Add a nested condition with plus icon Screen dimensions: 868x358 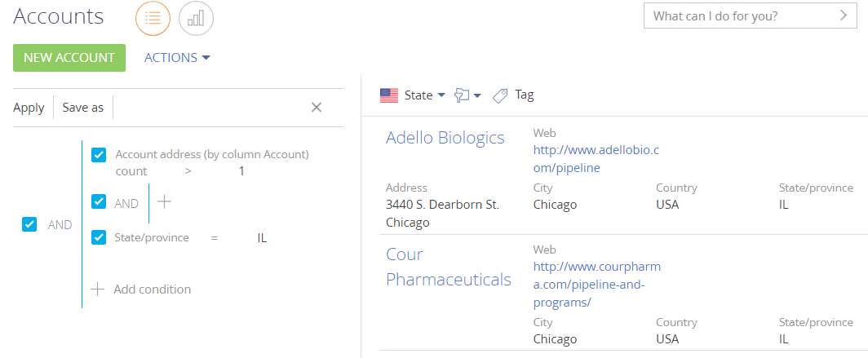coord(165,202)
